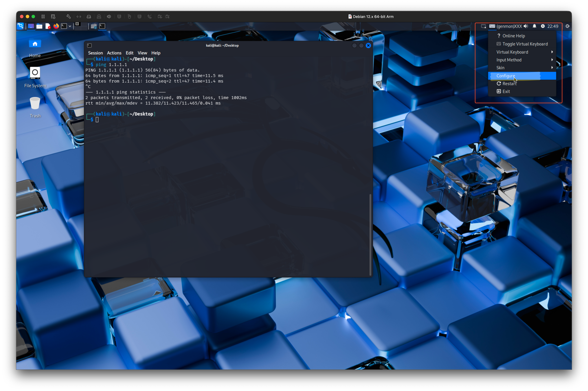Click the Show Desktop panel icon
588x391 pixels.
[x=31, y=26]
